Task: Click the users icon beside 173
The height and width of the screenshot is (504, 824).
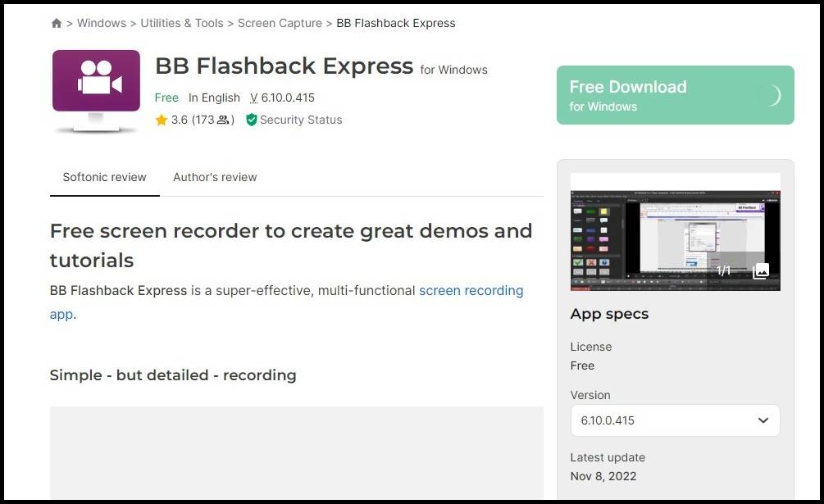Action: [x=223, y=120]
